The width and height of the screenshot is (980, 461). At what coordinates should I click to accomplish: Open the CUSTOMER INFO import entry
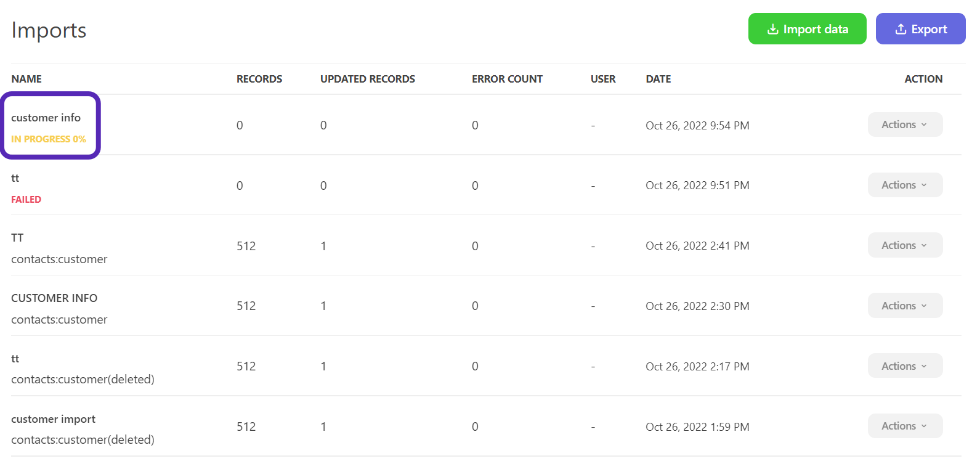[54, 298]
